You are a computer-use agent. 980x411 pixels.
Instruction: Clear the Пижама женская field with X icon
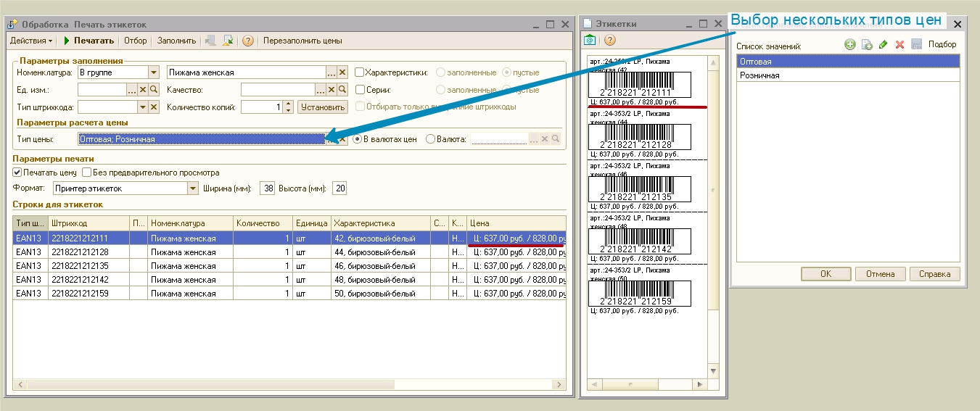(x=342, y=72)
